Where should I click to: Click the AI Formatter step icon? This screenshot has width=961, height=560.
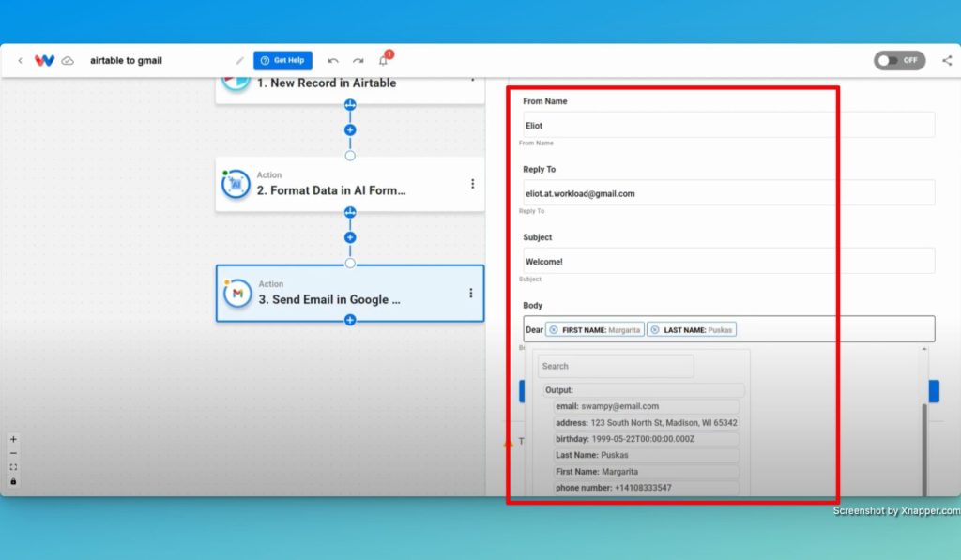point(236,184)
